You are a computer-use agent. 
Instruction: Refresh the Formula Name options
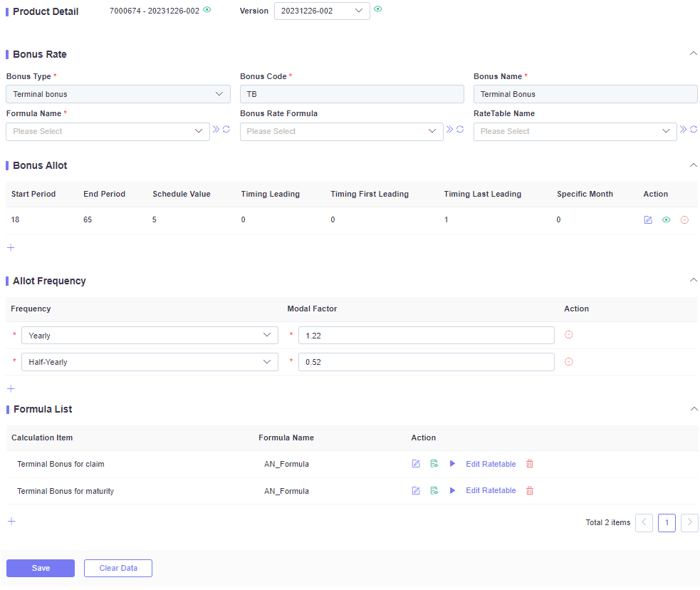point(226,130)
